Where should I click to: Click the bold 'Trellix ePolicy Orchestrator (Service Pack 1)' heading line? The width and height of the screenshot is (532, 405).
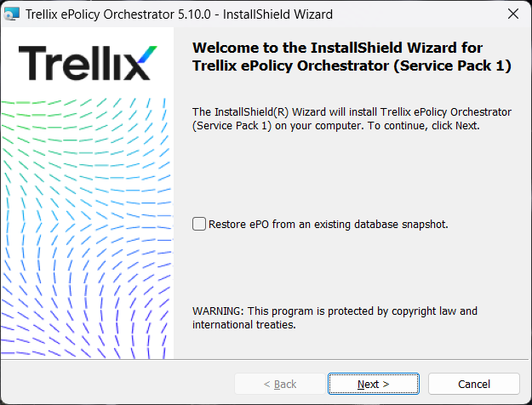352,66
